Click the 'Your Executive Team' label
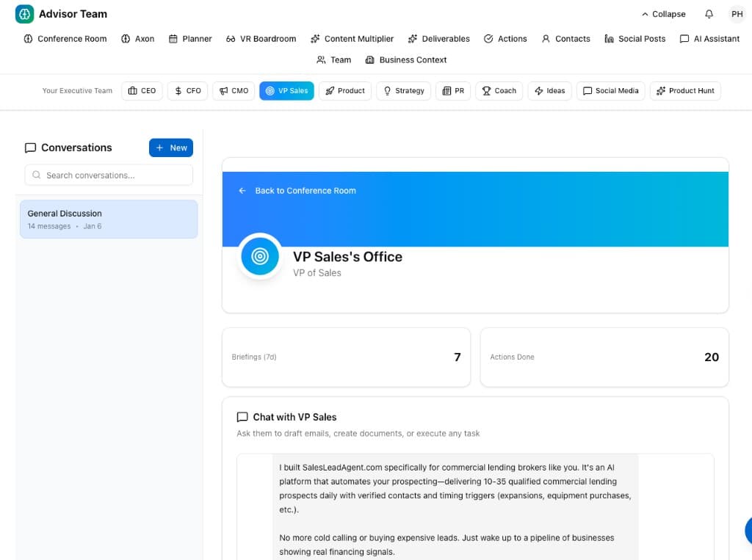This screenshot has width=752, height=560. 77,90
